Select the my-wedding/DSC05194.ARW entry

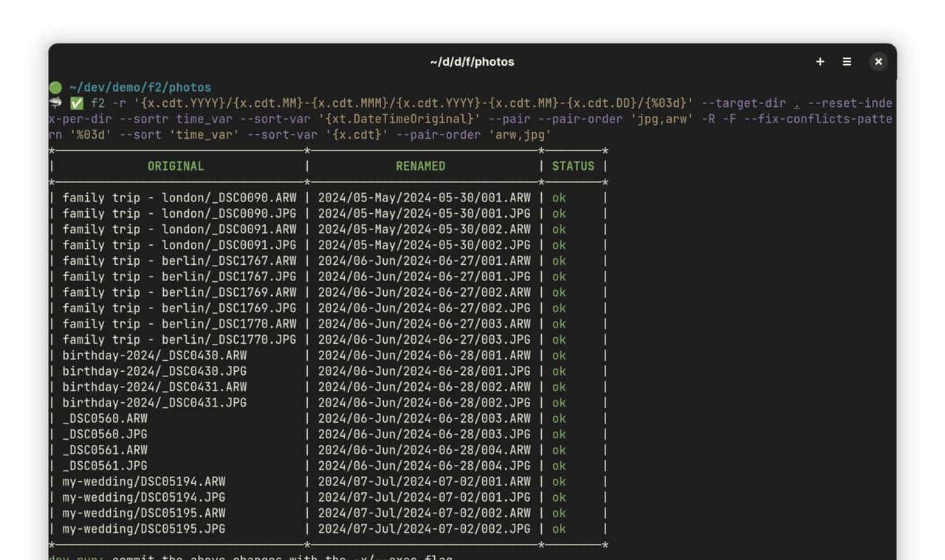point(144,482)
